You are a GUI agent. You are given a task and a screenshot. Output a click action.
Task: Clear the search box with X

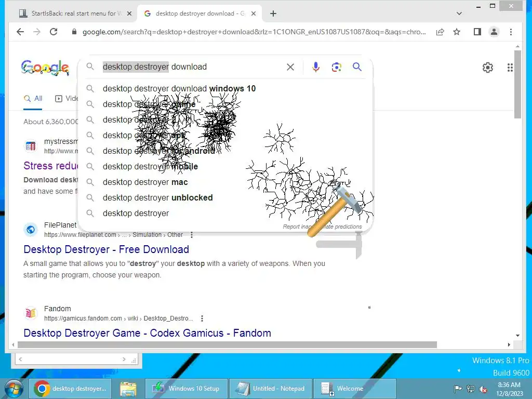click(x=290, y=67)
